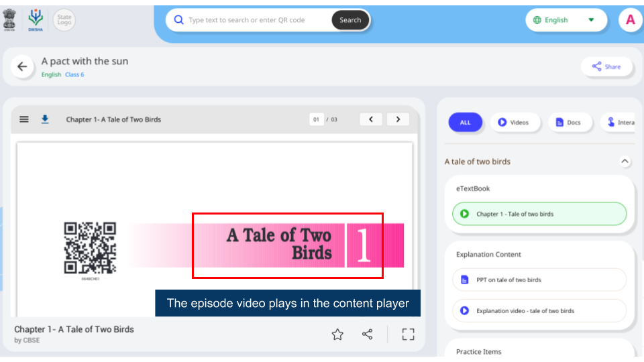Enter fullscreen mode in player
This screenshot has width=644, height=362.
click(408, 334)
